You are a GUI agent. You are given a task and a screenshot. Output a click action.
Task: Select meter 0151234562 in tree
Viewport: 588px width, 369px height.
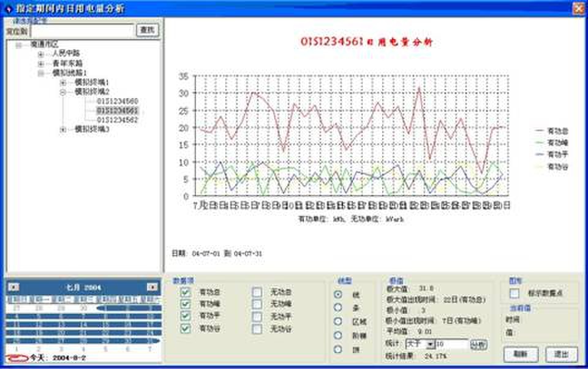click(117, 120)
